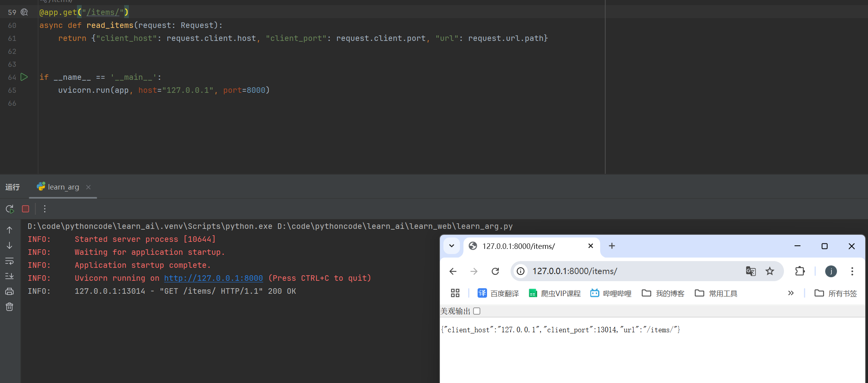Image resolution: width=868 pixels, height=383 pixels.
Task: Click the rerun learn_arg icon
Action: point(10,209)
